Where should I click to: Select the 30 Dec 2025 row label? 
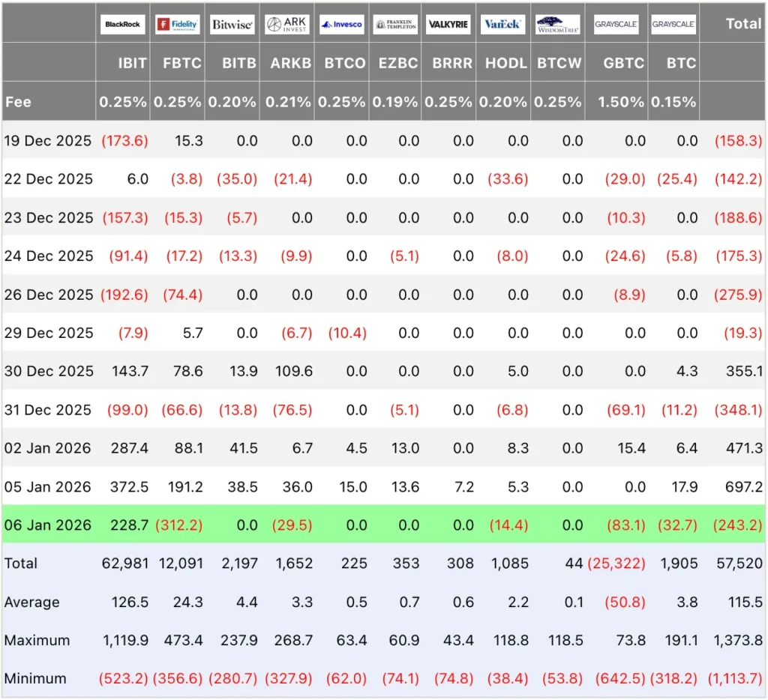(x=48, y=371)
